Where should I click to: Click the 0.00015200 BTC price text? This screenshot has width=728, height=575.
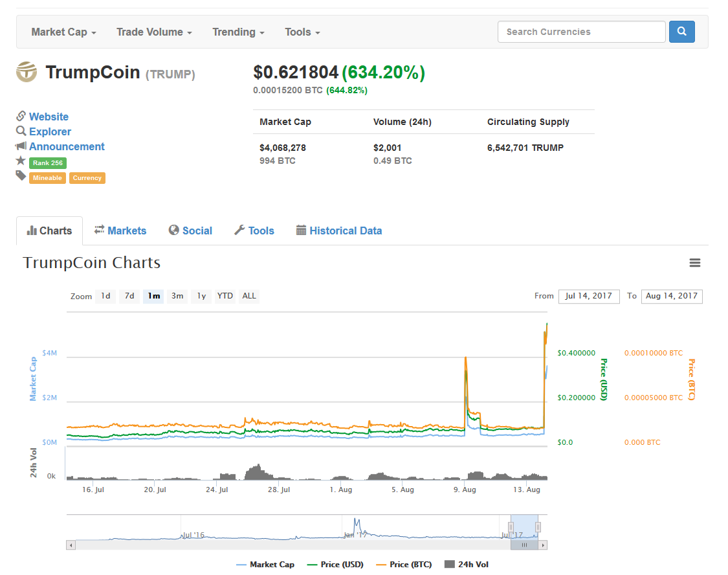(288, 90)
